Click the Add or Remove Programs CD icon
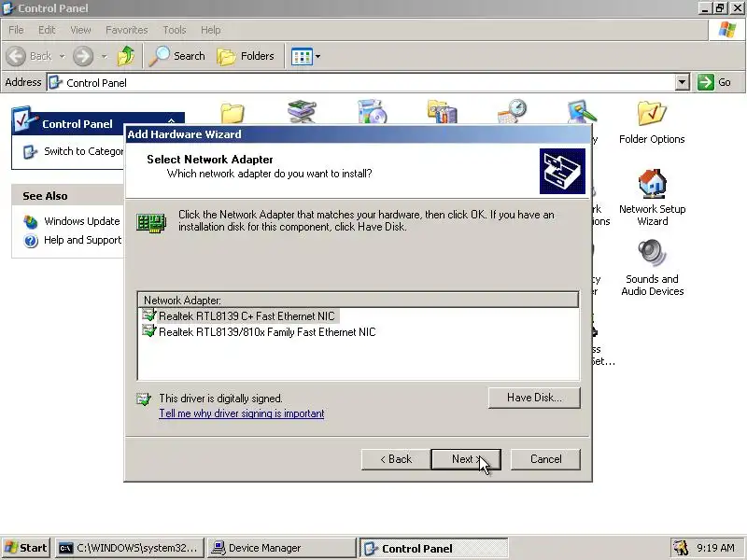 (x=372, y=112)
